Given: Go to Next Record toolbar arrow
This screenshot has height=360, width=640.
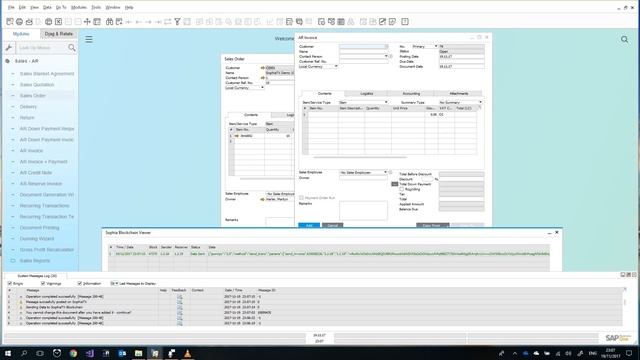Looking at the screenshot, I should [x=149, y=22].
